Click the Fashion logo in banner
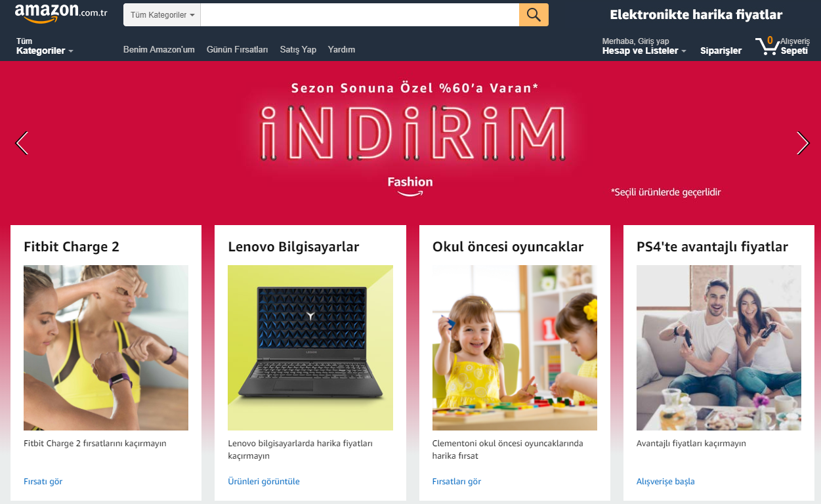 (x=410, y=185)
